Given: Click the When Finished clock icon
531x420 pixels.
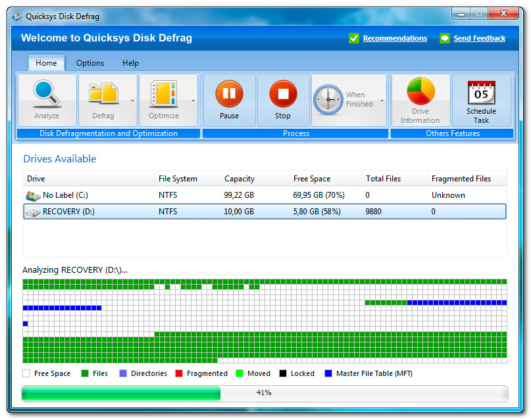Looking at the screenshot, I should point(328,99).
